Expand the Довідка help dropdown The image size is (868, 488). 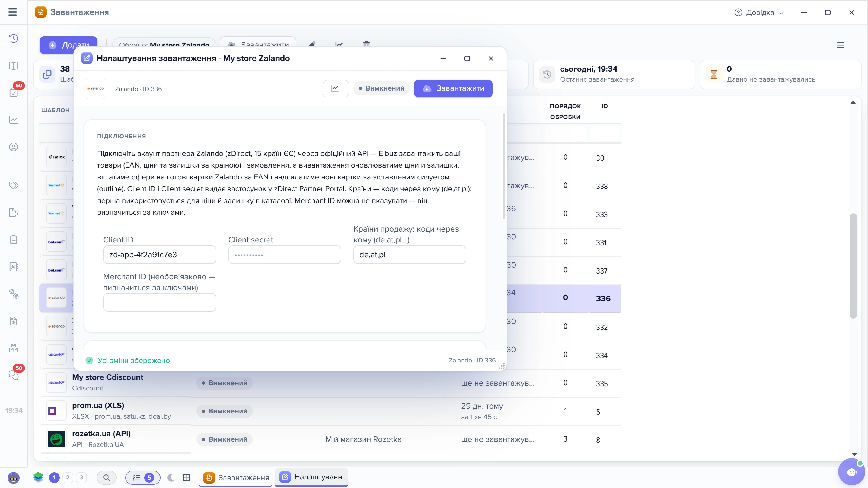pyautogui.click(x=759, y=12)
